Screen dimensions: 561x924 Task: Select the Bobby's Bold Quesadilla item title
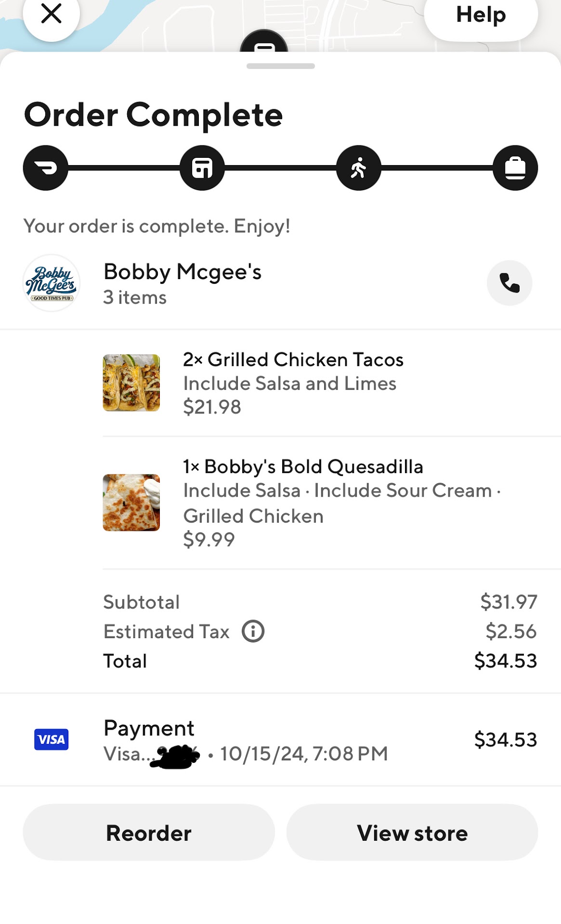[x=303, y=466]
